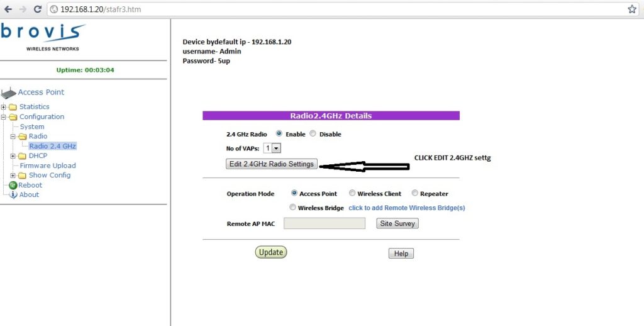Click Edit 2.4GHz Radio Settings button

[272, 164]
